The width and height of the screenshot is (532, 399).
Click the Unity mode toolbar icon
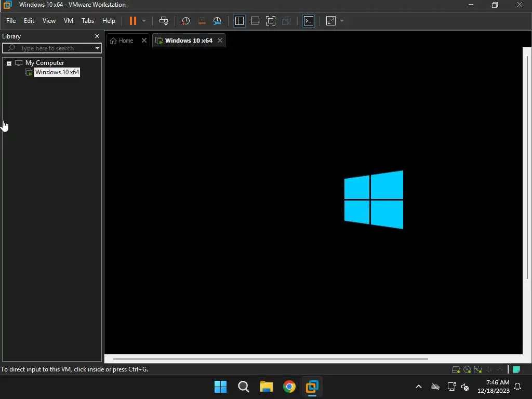(286, 21)
